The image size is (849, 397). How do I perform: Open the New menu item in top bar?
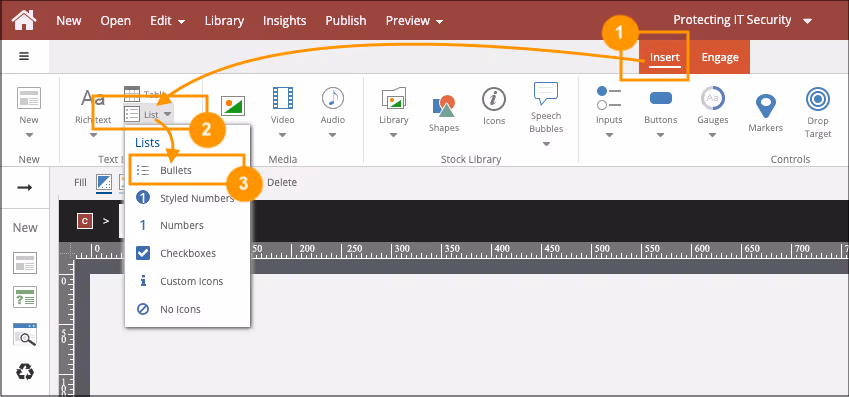pyautogui.click(x=69, y=21)
